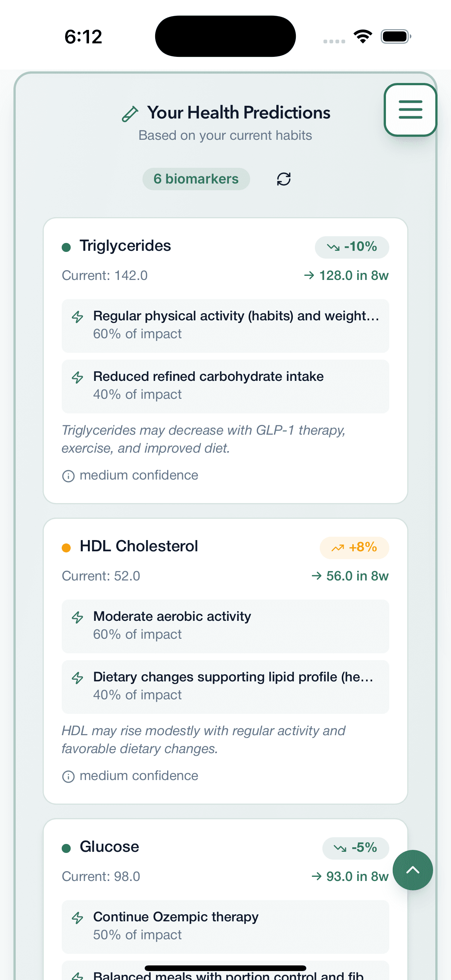
Task: Click the downward trend arrow on Glucose
Action: [x=341, y=848]
